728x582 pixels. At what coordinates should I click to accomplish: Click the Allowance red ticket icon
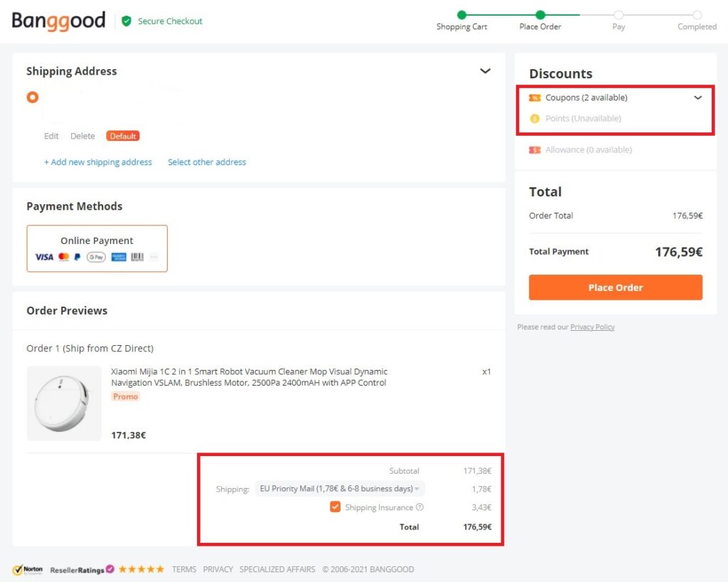(x=535, y=149)
